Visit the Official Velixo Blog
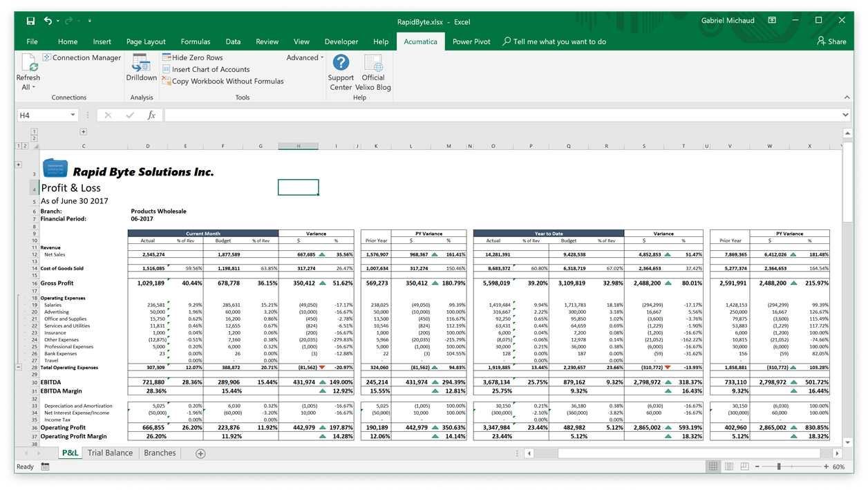Viewport: 868px width, 490px height. 373,72
